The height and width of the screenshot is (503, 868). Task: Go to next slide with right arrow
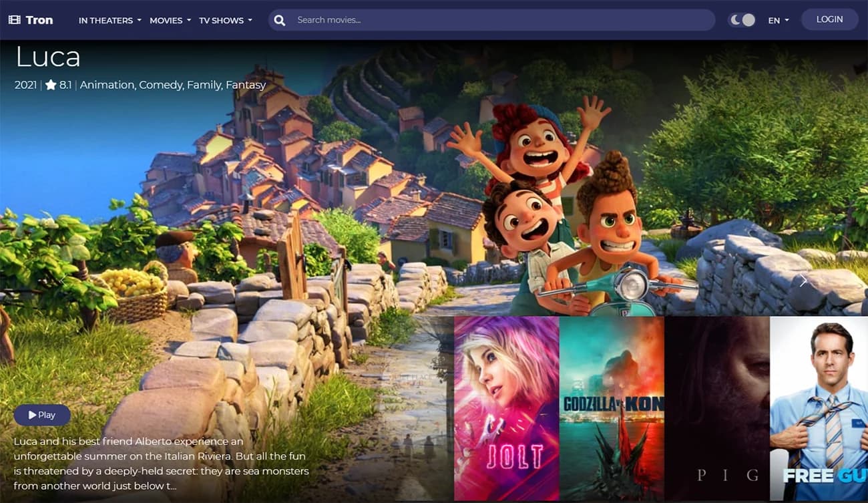[803, 281]
